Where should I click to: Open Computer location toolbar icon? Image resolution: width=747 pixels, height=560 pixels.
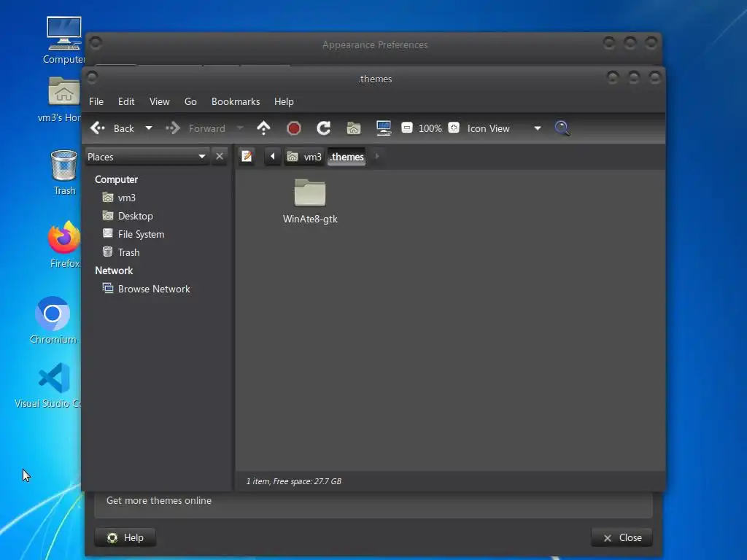pos(384,128)
